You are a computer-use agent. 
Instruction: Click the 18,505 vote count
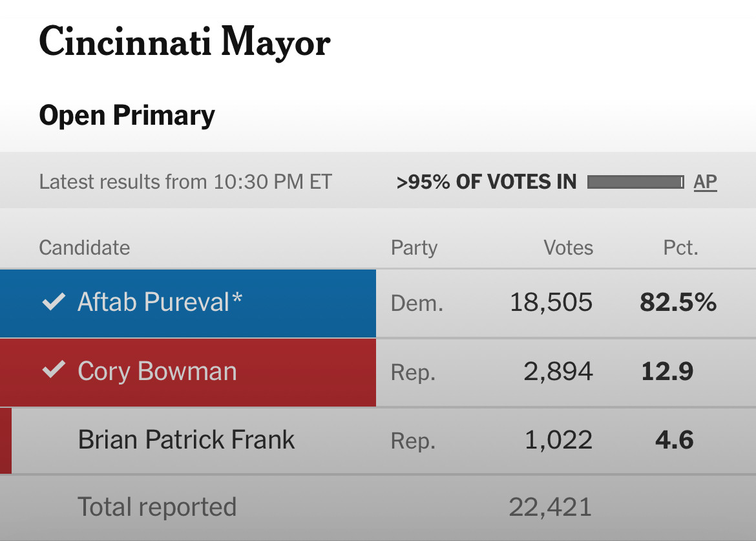pos(551,302)
